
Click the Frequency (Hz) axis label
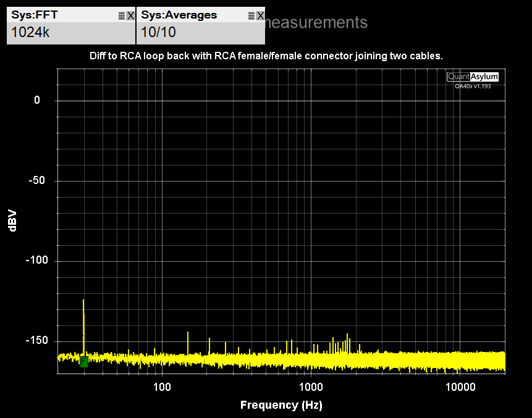click(x=281, y=405)
